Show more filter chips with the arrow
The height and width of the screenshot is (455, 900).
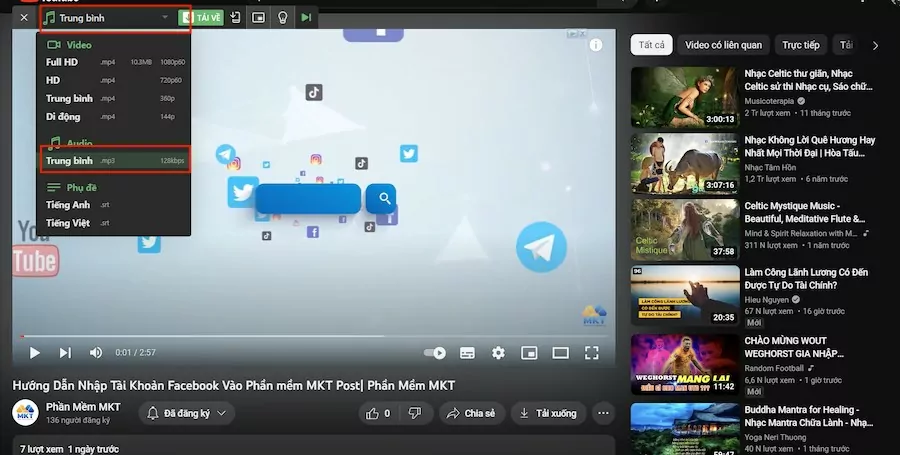[x=875, y=45]
